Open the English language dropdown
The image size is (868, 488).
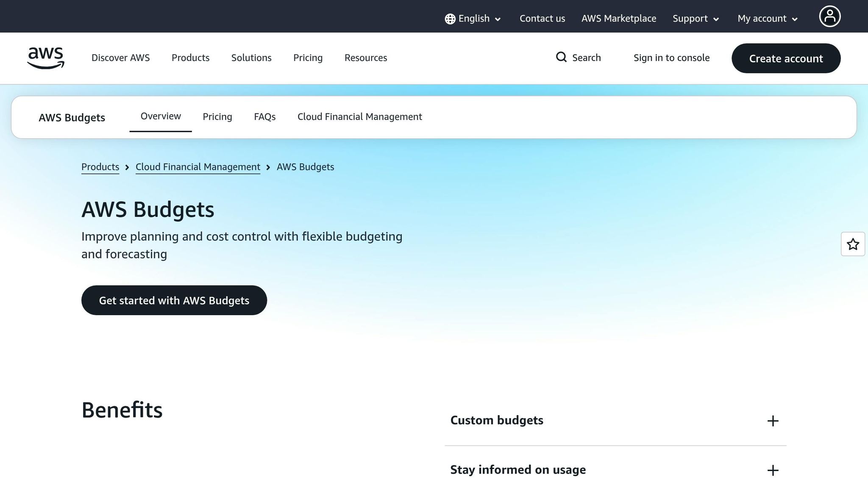point(473,19)
